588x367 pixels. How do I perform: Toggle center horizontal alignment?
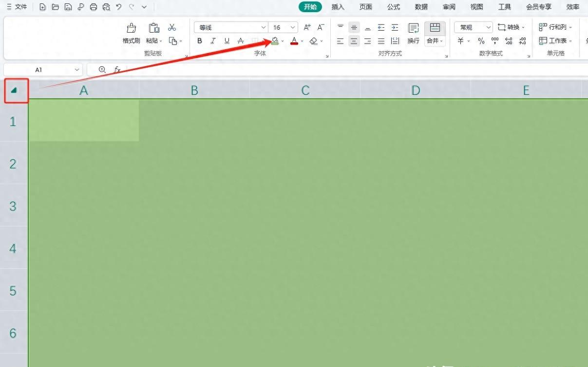pyautogui.click(x=354, y=41)
